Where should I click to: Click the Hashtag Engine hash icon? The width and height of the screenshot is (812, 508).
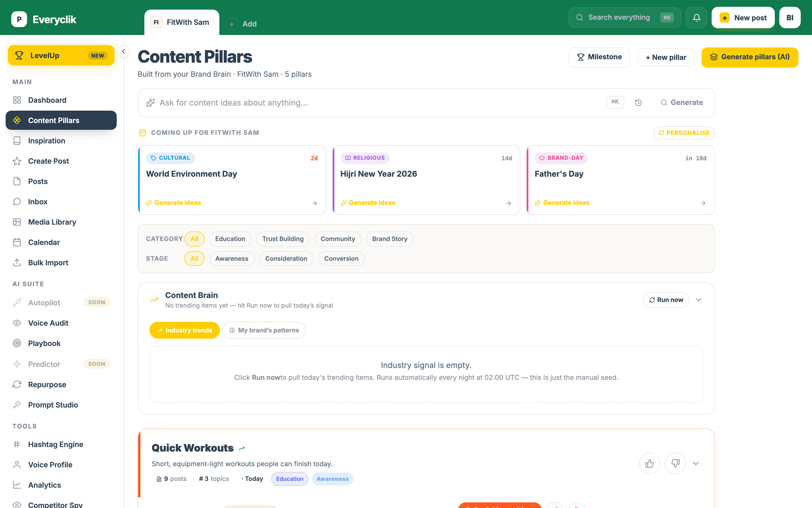(x=17, y=444)
